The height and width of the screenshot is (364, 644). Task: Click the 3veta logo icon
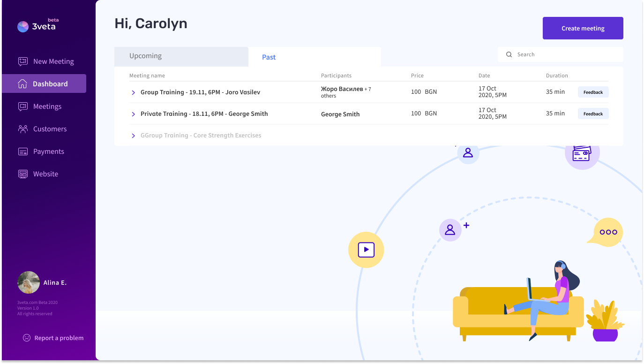click(23, 27)
